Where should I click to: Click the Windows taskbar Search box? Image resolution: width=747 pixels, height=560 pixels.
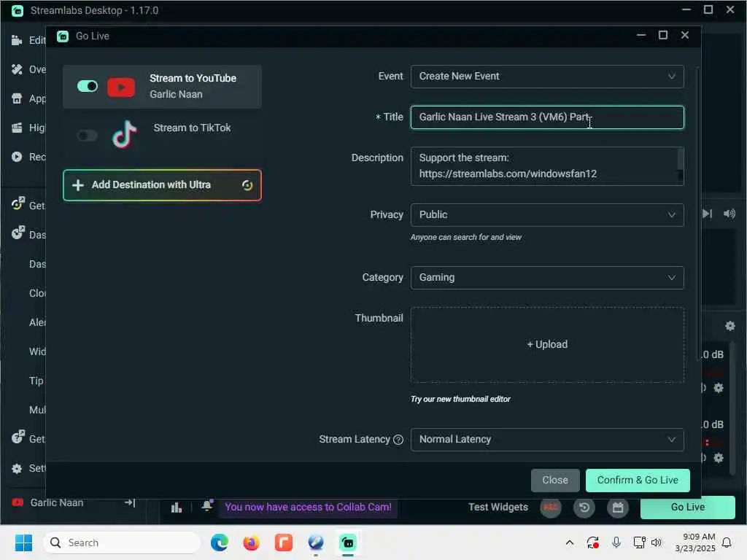tap(122, 542)
